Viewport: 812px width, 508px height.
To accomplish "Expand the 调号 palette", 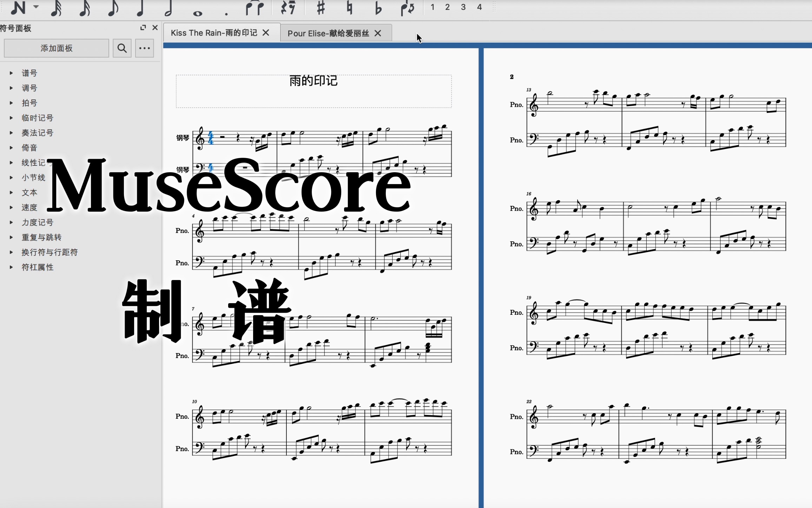I will click(x=11, y=88).
